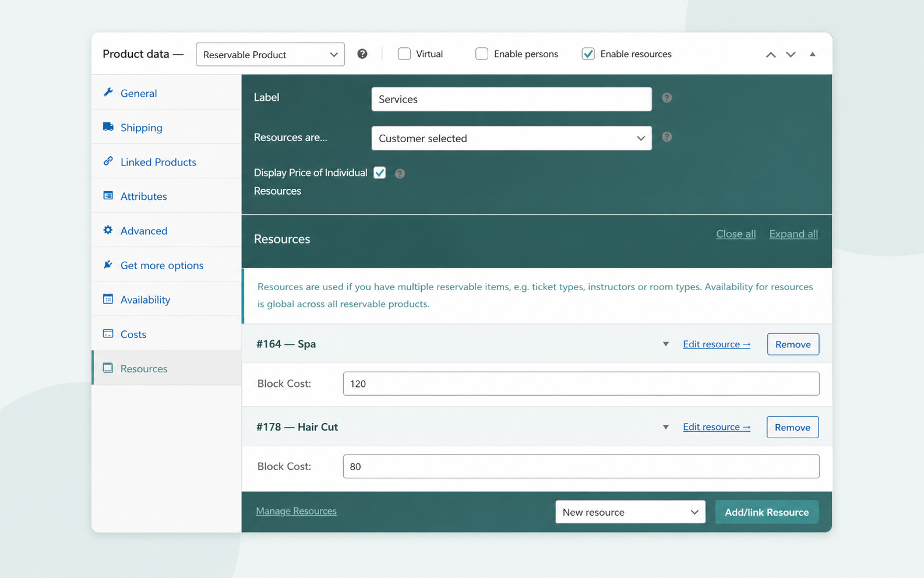Click the help icon beside product type
Viewport: 924px width, 578px height.
coord(362,54)
